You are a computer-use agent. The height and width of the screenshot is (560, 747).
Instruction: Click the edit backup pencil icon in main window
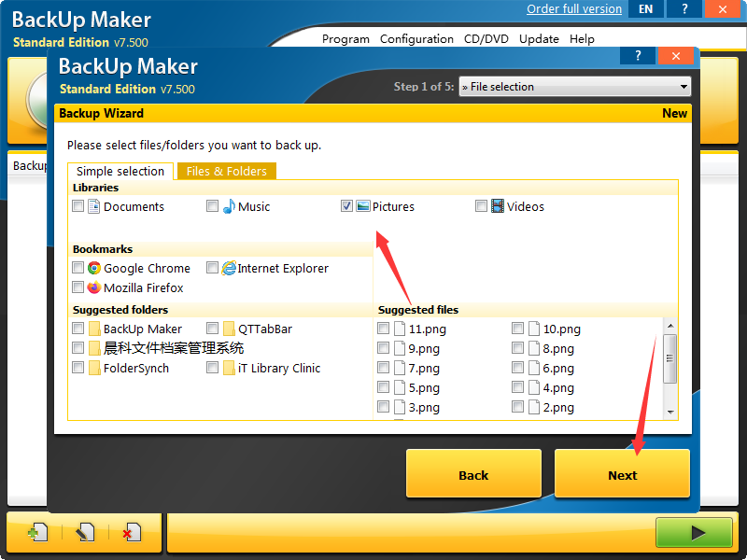click(x=85, y=532)
